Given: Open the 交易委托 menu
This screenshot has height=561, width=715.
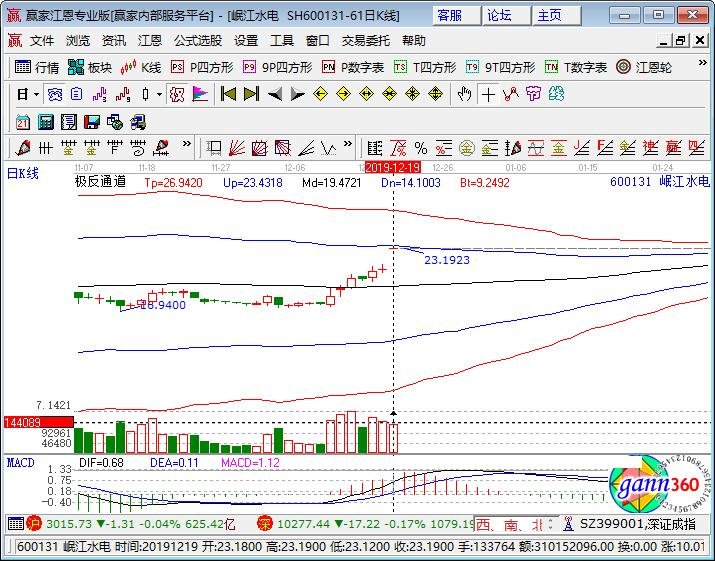Looking at the screenshot, I should [366, 41].
